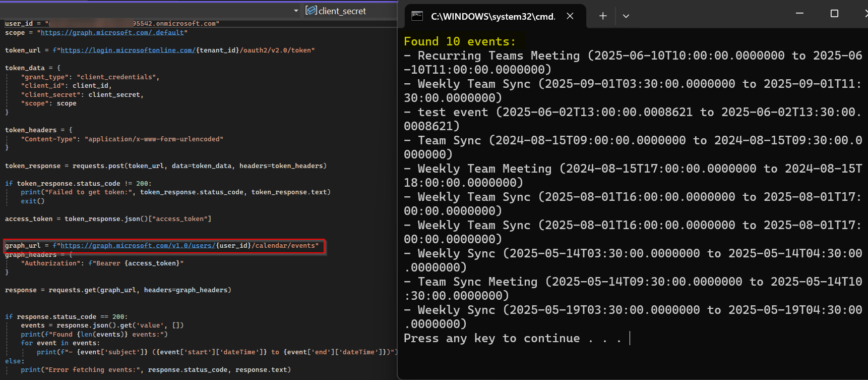Close the cmd terminal tab
Viewport: 868px width, 380px height.
click(570, 16)
